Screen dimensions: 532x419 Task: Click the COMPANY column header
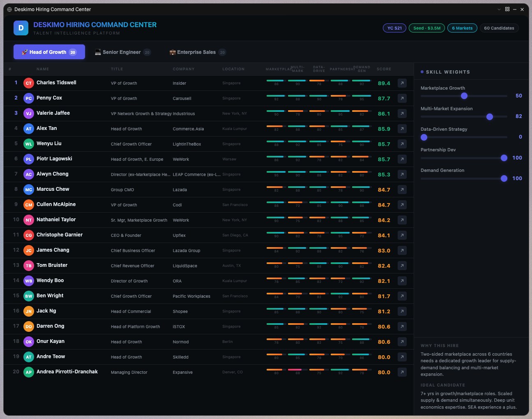184,69
